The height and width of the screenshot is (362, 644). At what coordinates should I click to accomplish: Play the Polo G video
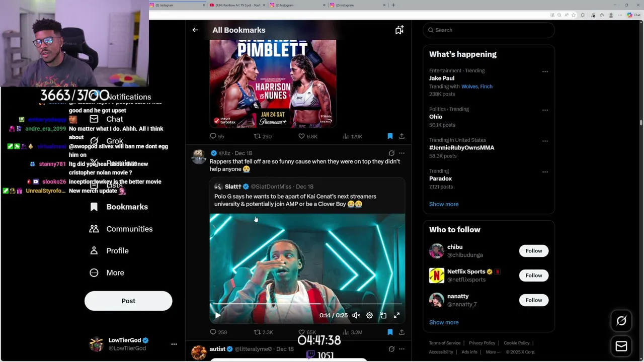217,315
